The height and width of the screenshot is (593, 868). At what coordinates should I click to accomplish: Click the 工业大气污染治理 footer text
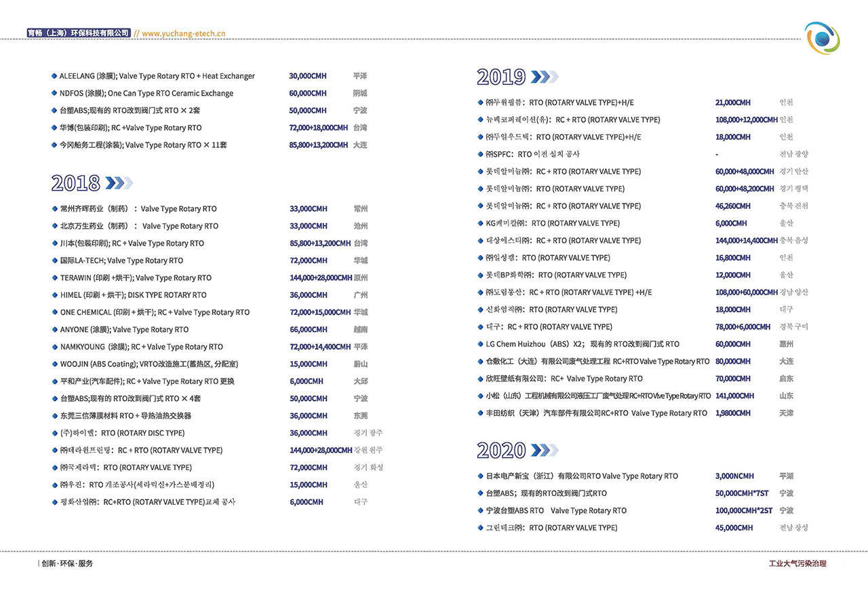[x=797, y=564]
